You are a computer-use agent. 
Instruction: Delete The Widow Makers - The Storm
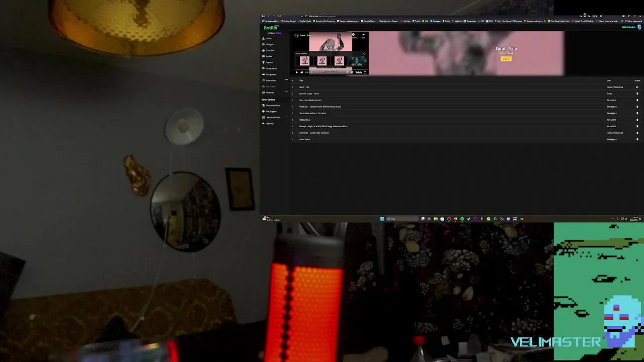637,113
